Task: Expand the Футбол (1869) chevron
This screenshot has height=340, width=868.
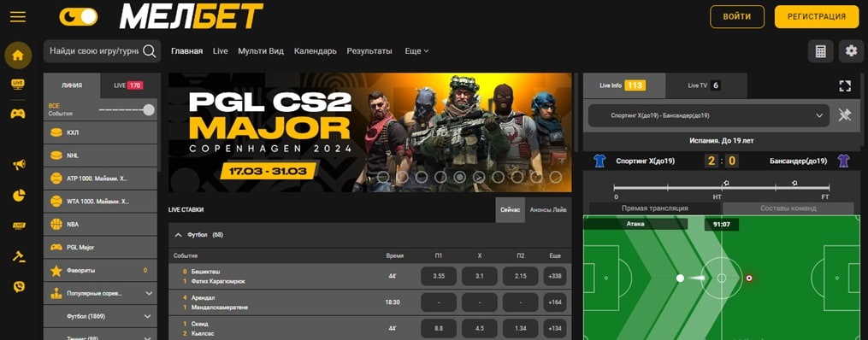Action: 147,316
